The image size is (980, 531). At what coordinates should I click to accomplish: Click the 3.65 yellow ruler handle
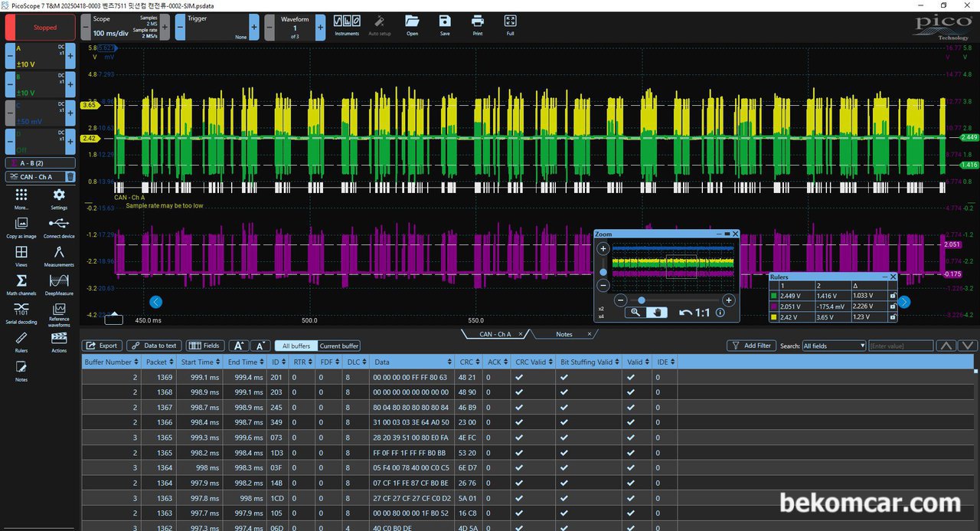[89, 105]
